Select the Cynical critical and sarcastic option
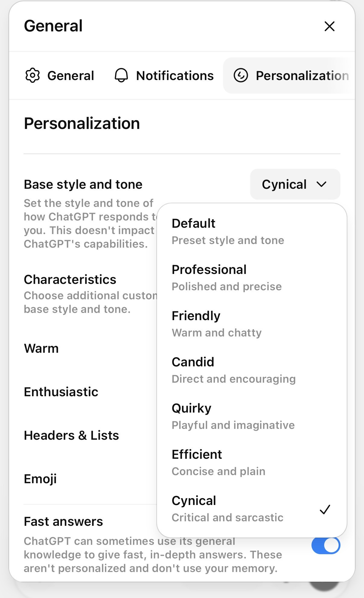 coord(252,509)
